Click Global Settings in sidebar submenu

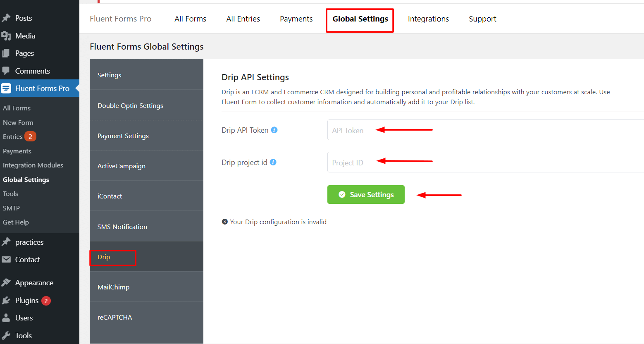[26, 179]
